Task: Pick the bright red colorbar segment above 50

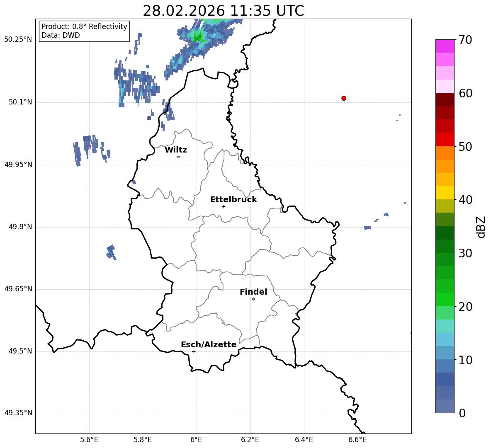Action: (445, 140)
